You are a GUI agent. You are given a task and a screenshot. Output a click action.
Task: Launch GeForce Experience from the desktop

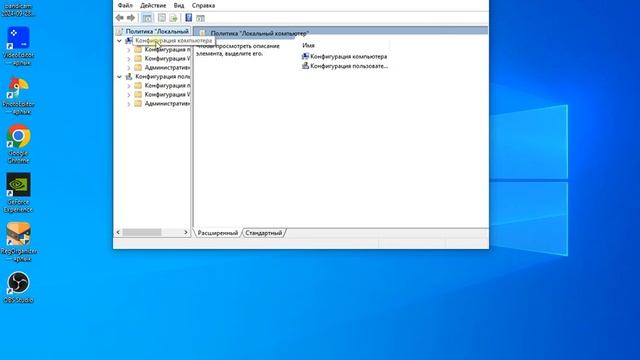(18, 193)
